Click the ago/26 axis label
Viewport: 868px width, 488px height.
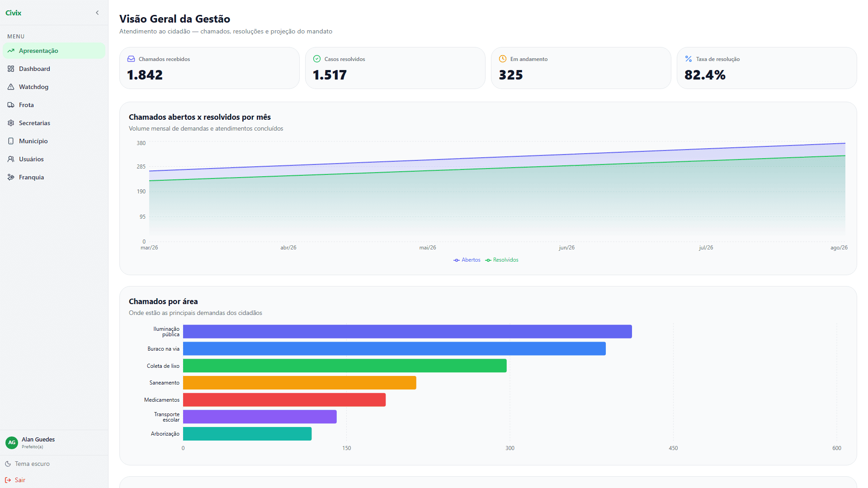839,248
